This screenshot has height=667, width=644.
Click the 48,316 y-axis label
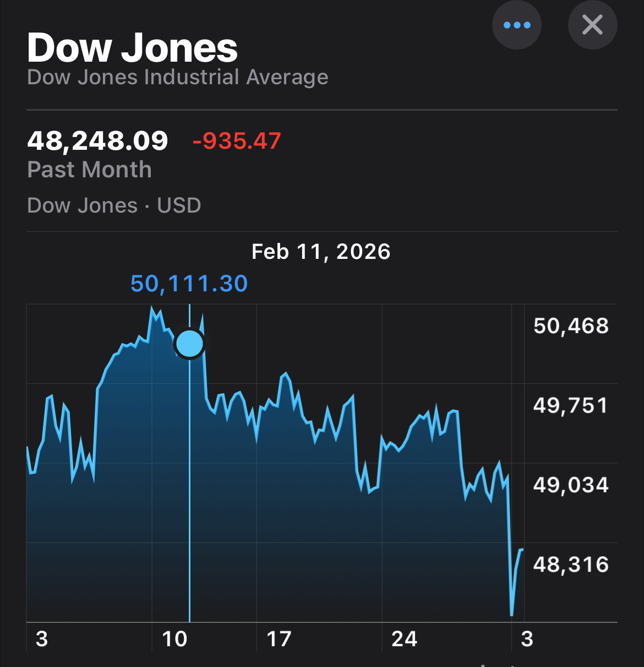(x=571, y=565)
